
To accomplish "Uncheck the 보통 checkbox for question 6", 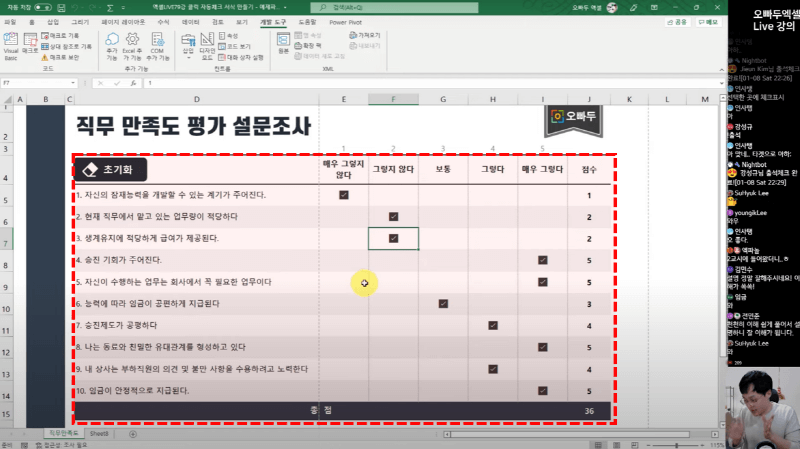I will click(443, 304).
